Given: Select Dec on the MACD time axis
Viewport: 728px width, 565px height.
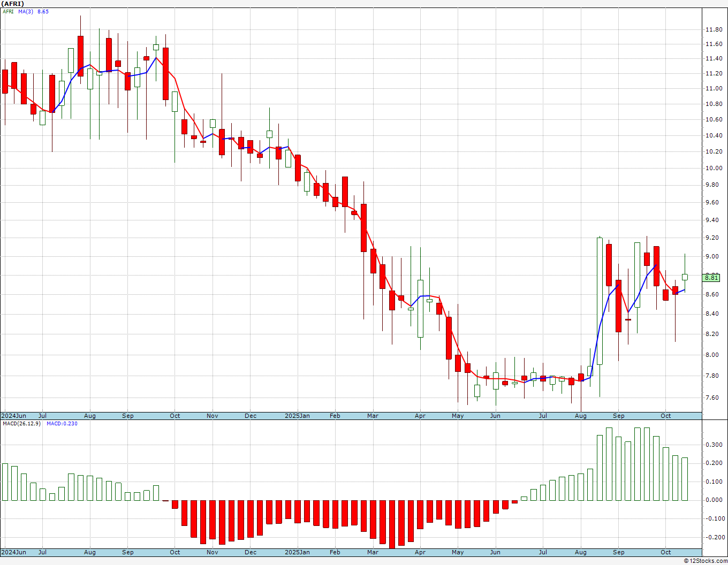Looking at the screenshot, I should pos(251,552).
